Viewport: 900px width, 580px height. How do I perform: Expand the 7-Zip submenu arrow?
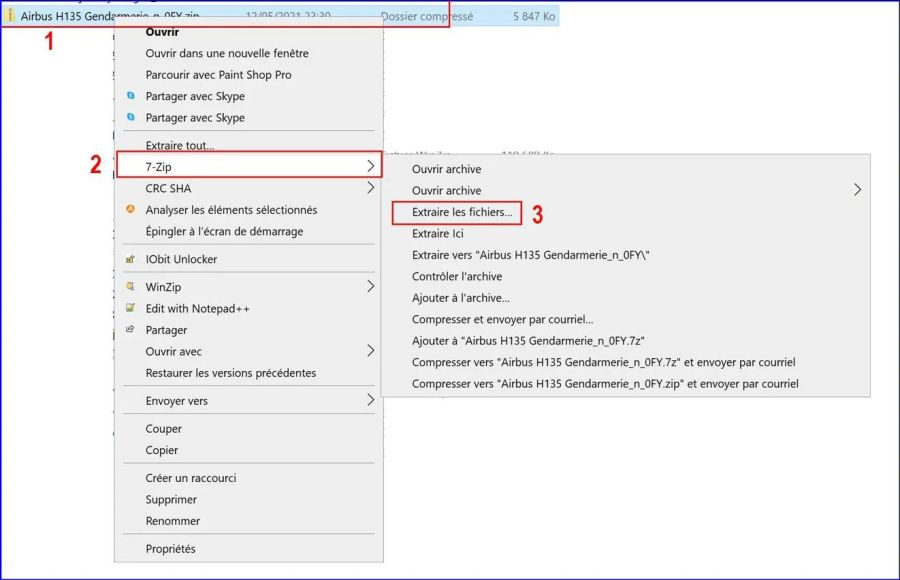371,167
